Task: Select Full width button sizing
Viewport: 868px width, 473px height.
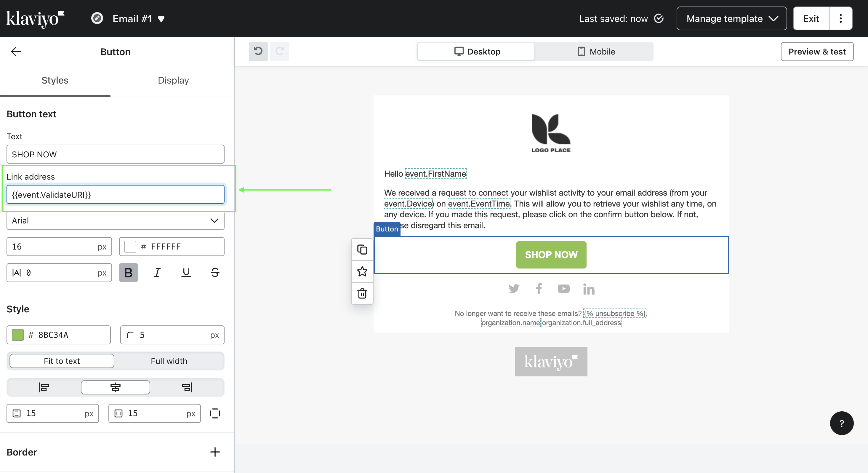Action: [x=169, y=361]
